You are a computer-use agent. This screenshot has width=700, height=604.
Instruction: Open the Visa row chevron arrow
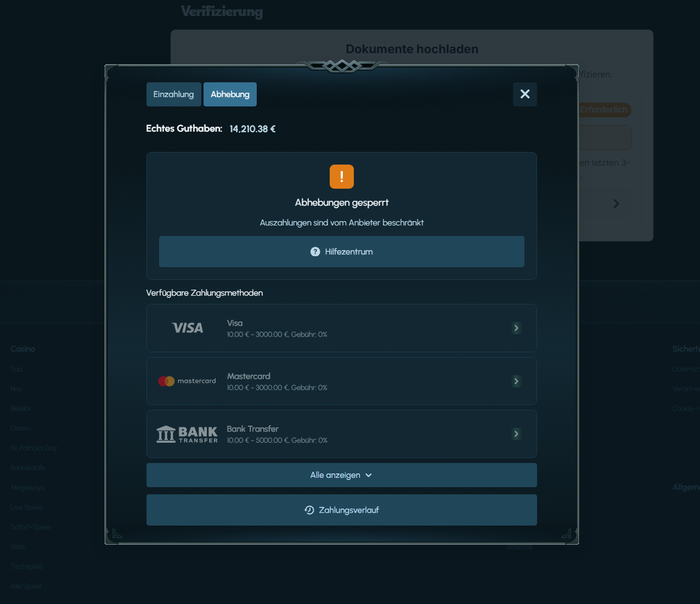(516, 328)
